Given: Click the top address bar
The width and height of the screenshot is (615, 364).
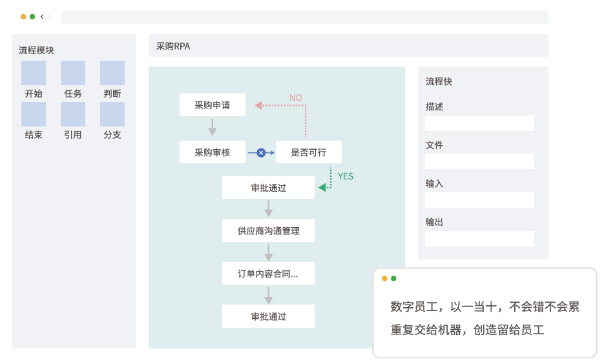Looking at the screenshot, I should pos(304,17).
